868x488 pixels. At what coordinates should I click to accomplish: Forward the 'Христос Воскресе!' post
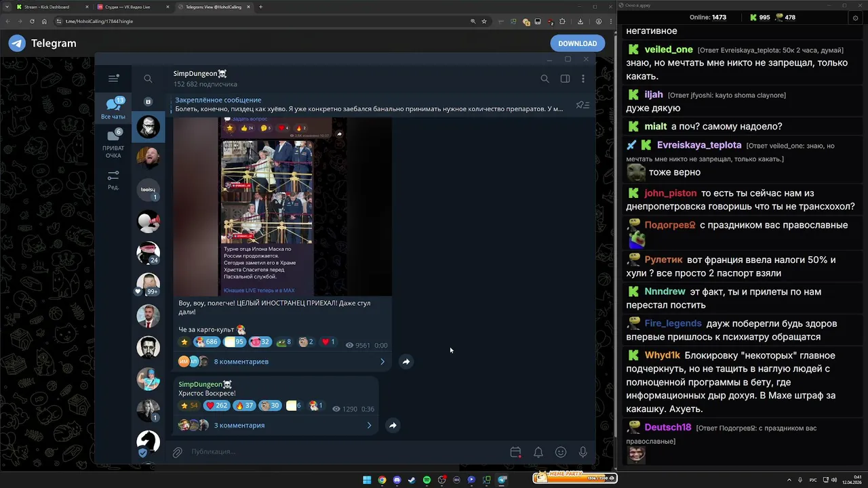(x=393, y=425)
